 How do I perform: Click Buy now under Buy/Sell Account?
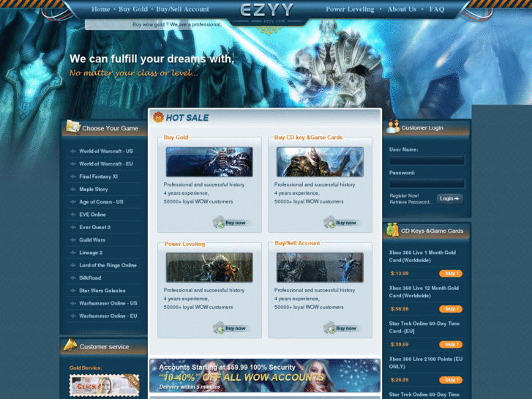pyautogui.click(x=340, y=329)
